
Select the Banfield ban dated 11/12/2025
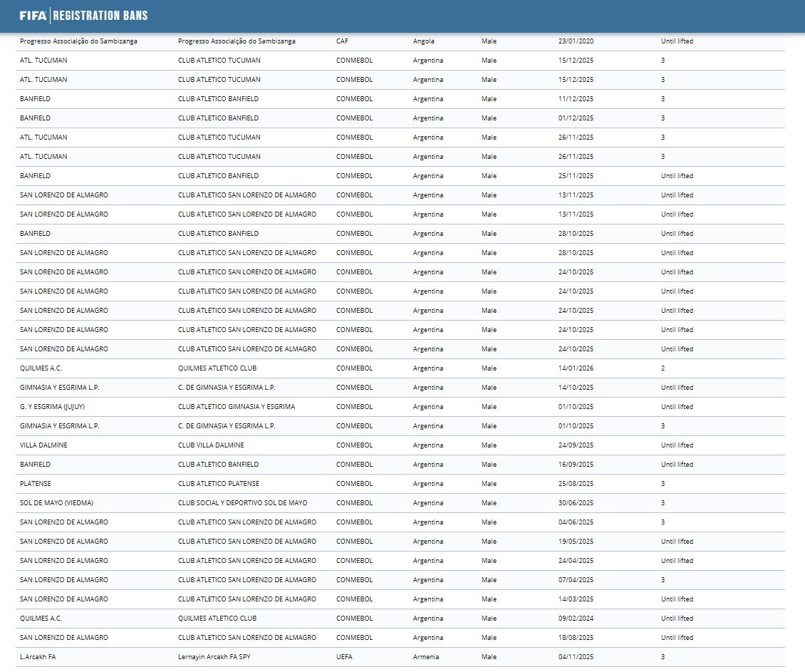click(x=576, y=99)
